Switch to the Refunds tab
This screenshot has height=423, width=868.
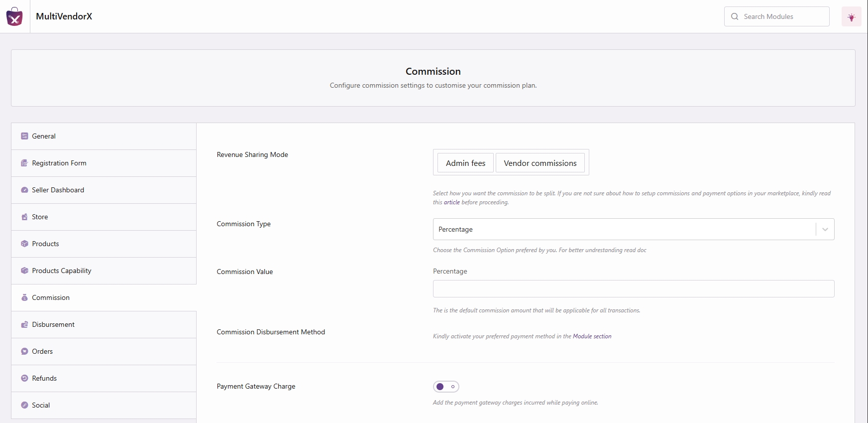tap(44, 378)
